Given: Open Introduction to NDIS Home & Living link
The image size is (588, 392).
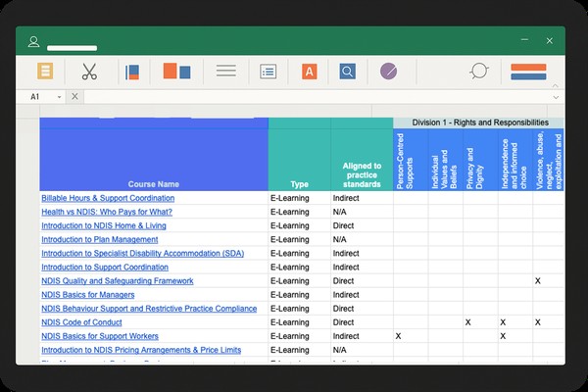Looking at the screenshot, I should (104, 225).
